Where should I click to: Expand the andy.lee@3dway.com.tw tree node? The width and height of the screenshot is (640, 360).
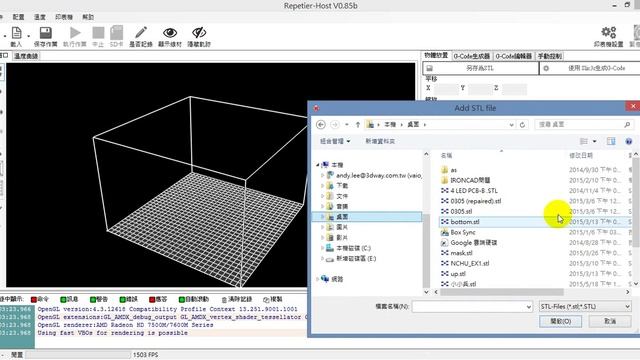click(x=322, y=175)
